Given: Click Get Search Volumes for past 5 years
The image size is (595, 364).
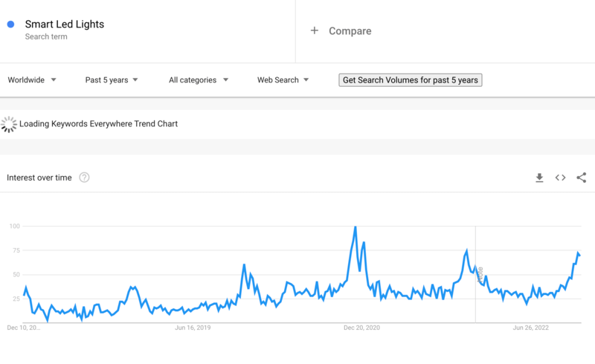Looking at the screenshot, I should [410, 80].
